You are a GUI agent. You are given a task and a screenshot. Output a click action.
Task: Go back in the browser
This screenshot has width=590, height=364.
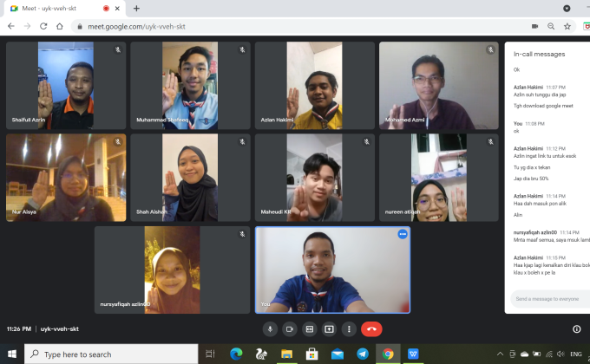[11, 26]
